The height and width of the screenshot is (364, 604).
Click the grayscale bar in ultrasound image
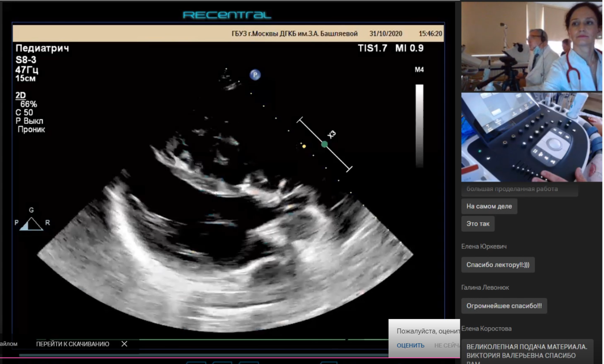click(x=419, y=126)
